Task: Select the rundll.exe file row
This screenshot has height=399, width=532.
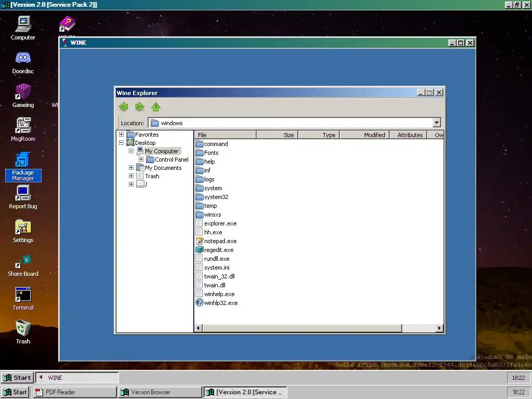Action: (x=212, y=259)
